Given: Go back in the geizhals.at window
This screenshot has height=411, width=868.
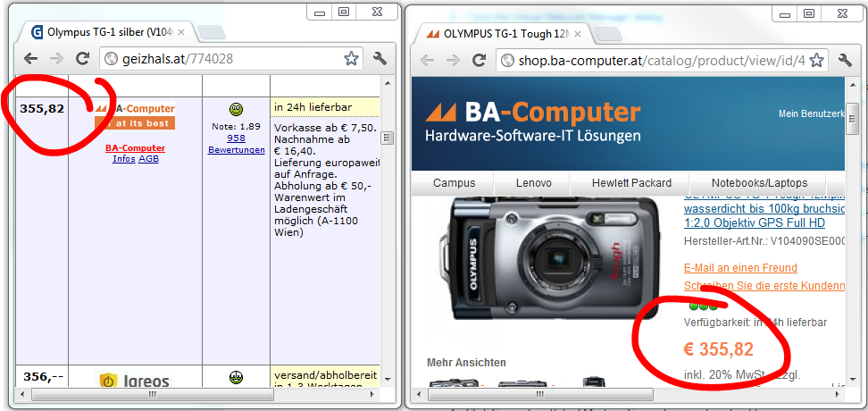Looking at the screenshot, I should [x=30, y=59].
